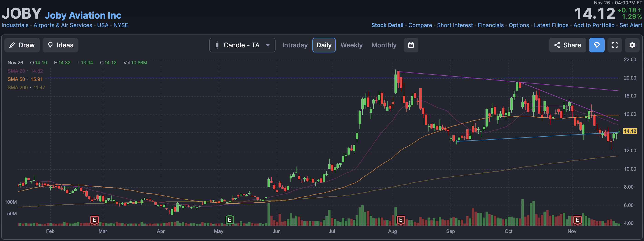
Task: Switch to Weekly timeframe
Action: click(x=351, y=45)
